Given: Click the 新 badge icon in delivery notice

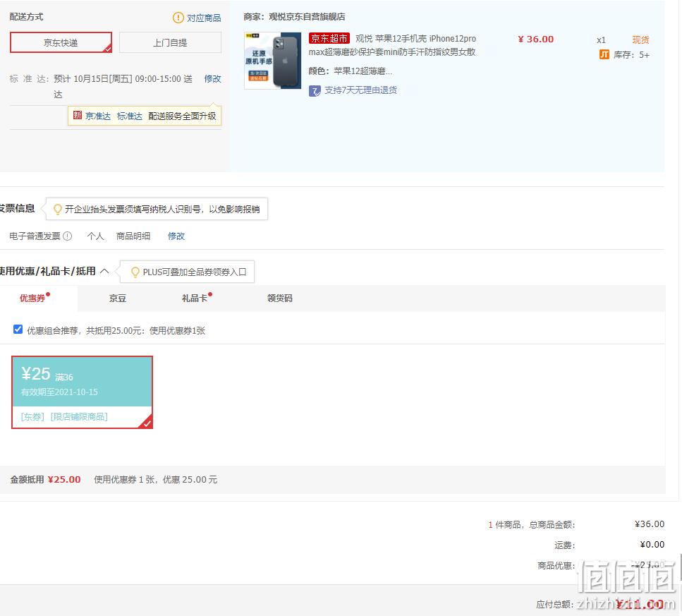Looking at the screenshot, I should pyautogui.click(x=78, y=115).
